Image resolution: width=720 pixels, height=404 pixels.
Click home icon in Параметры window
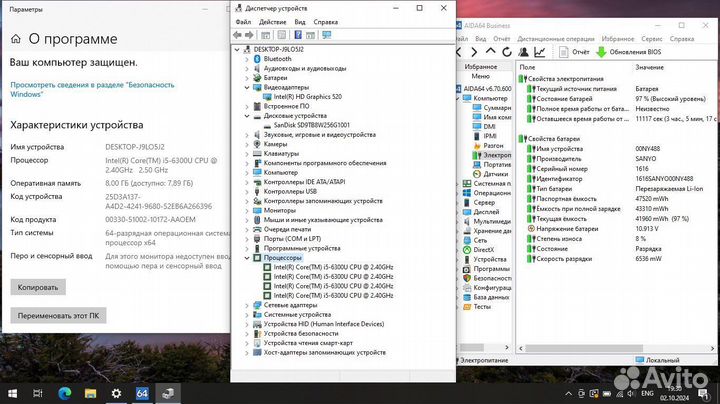[x=16, y=39]
